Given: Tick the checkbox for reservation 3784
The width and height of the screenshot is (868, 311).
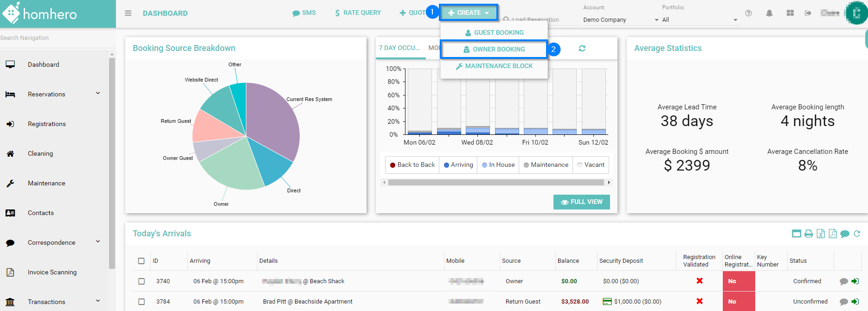Looking at the screenshot, I should coord(141,302).
